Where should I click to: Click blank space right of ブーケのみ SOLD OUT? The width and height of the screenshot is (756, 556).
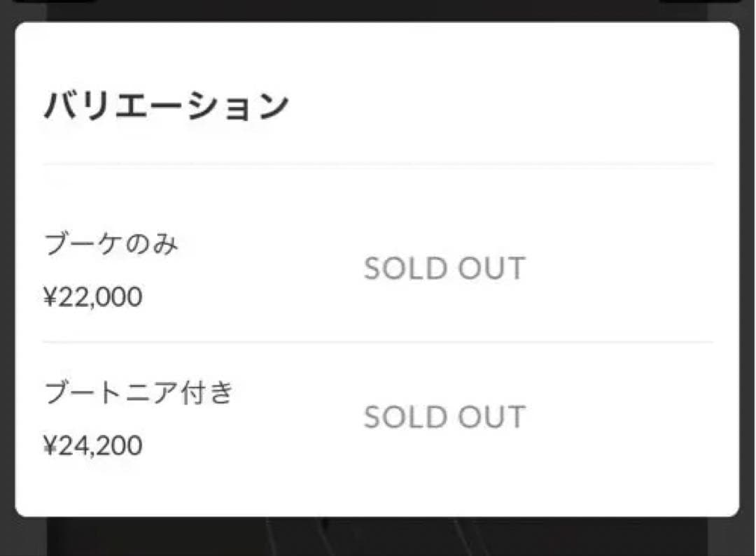(630, 269)
